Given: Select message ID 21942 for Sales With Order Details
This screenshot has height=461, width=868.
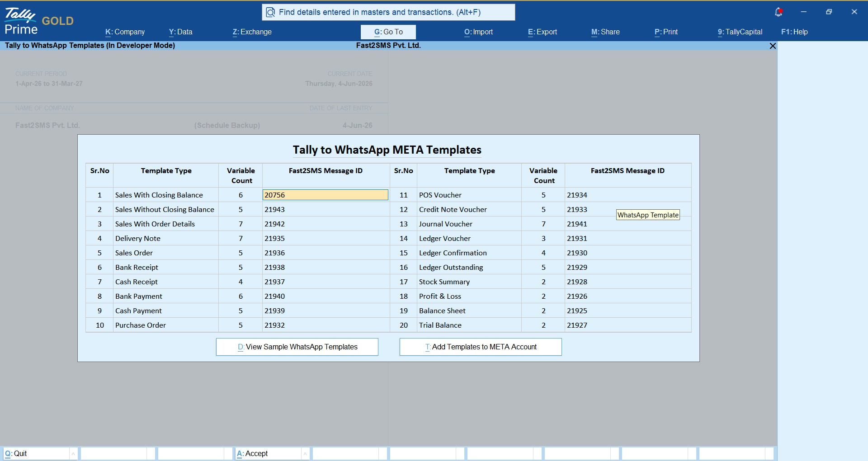Looking at the screenshot, I should tap(325, 224).
